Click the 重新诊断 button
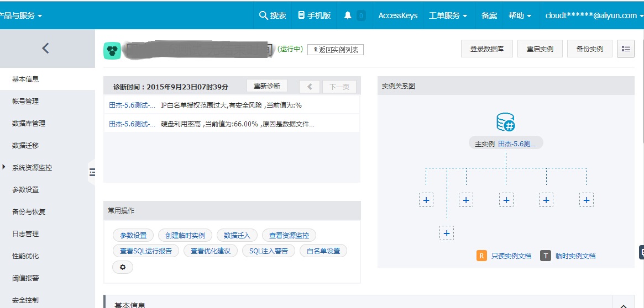644x308 pixels. [266, 86]
